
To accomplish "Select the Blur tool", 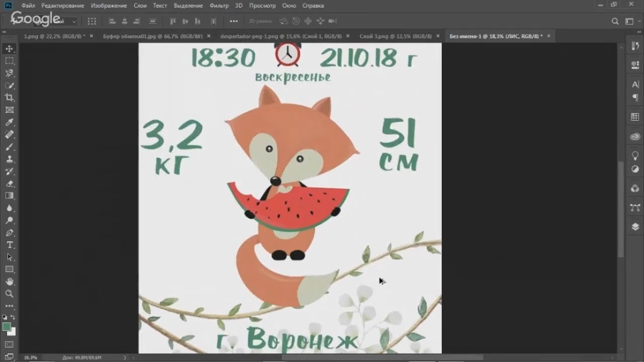I will pos(10,208).
